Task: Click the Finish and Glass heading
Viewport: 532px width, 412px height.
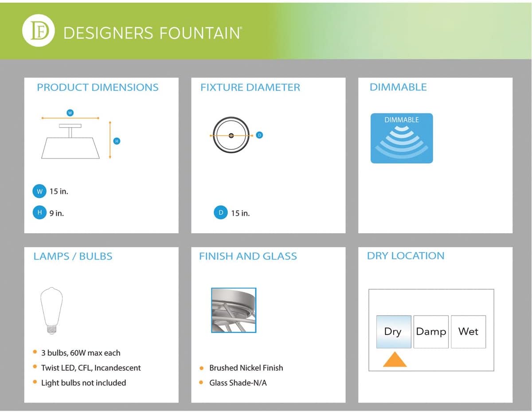Action: coord(248,256)
